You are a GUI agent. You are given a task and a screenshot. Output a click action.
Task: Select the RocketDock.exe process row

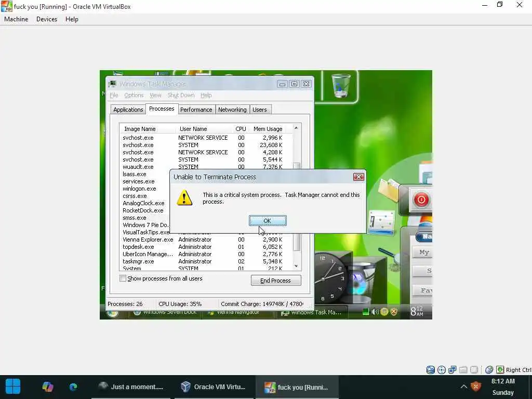coord(145,210)
